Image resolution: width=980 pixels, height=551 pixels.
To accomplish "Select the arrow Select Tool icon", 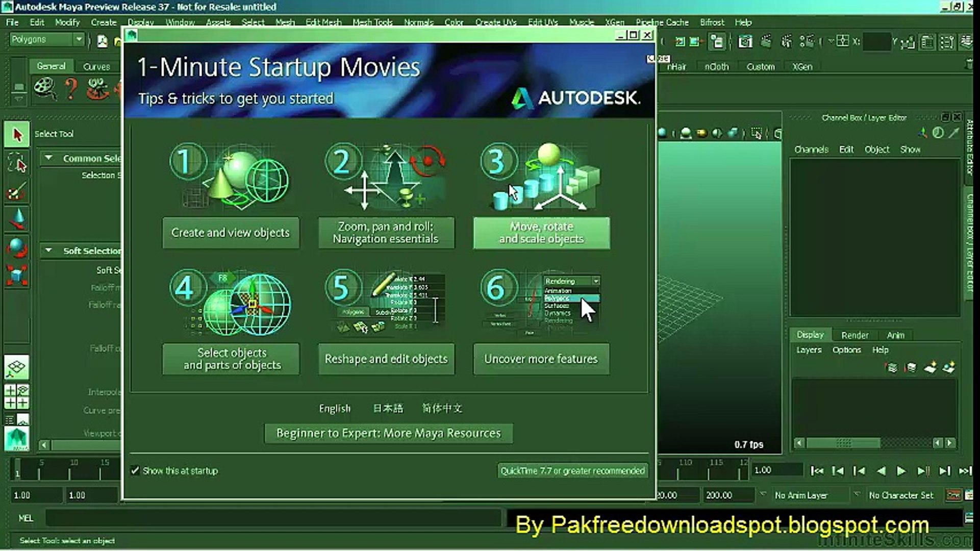I will (x=17, y=135).
